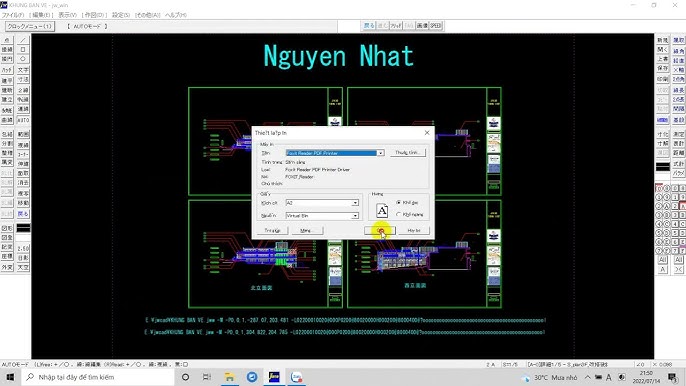Select the 点 (point) tool

click(7, 40)
